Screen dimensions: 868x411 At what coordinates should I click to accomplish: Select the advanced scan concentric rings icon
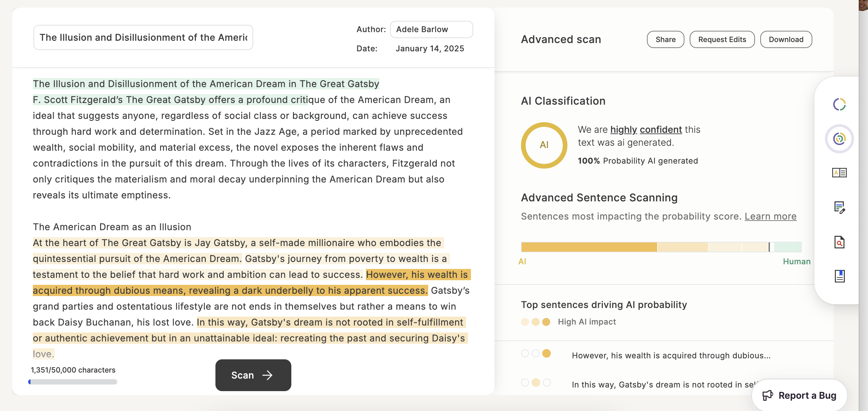coord(839,139)
